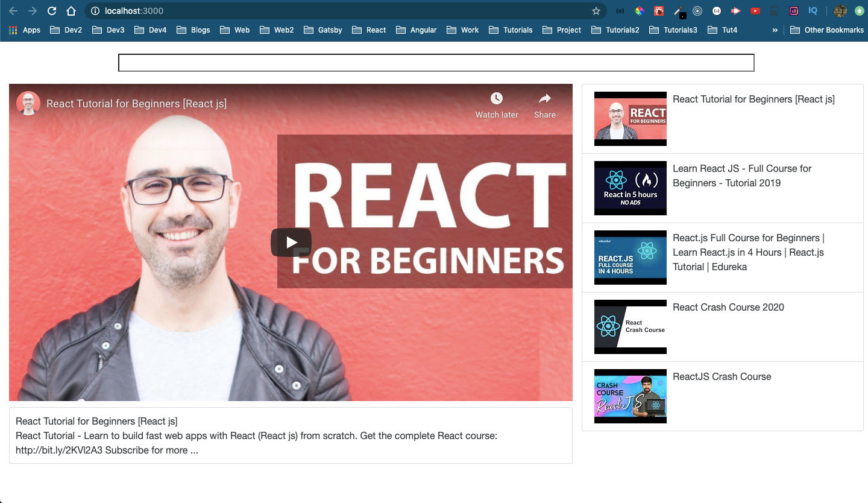This screenshot has width=868, height=503.
Task: Share the video with the Share arrow
Action: pyautogui.click(x=545, y=106)
